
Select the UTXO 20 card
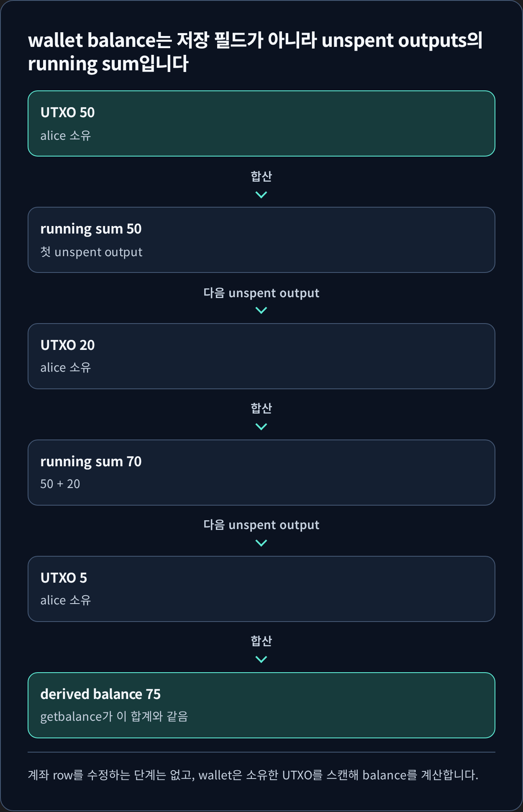(261, 356)
